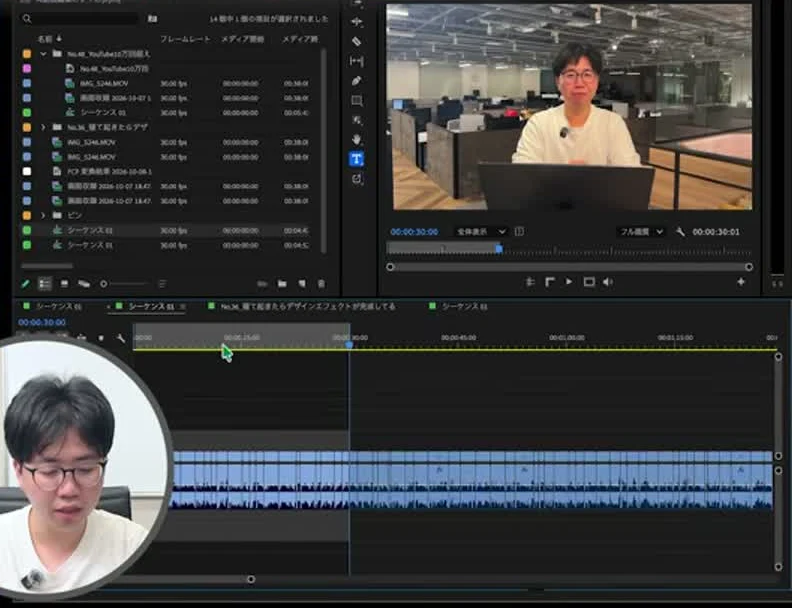
Task: Click the Mark In bracket button in program monitor
Action: tap(550, 282)
